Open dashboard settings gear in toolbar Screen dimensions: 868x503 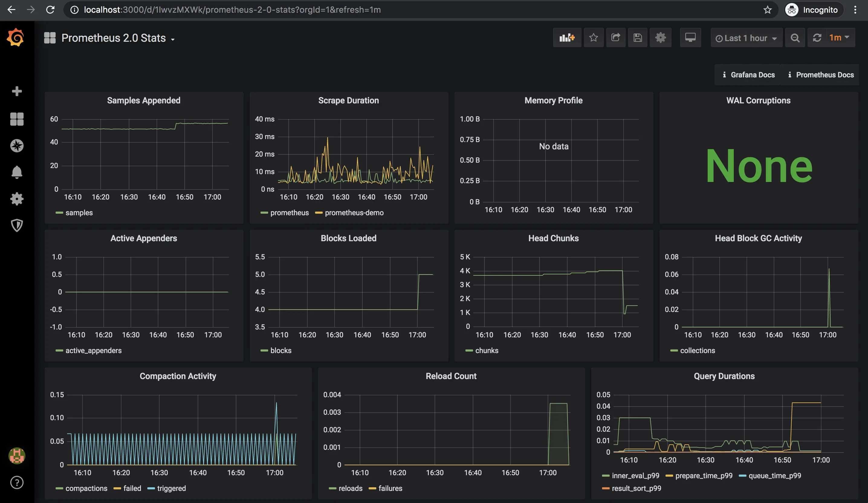click(x=660, y=37)
